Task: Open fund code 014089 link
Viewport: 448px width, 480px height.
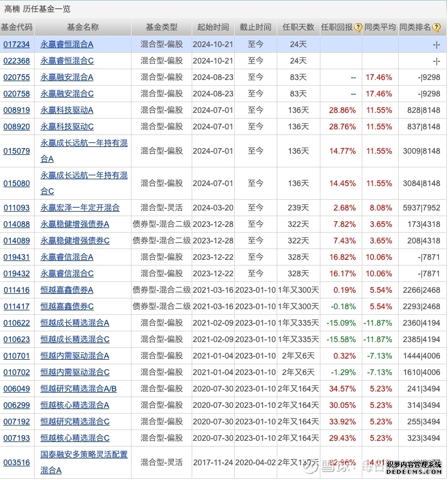Action: click(x=16, y=241)
